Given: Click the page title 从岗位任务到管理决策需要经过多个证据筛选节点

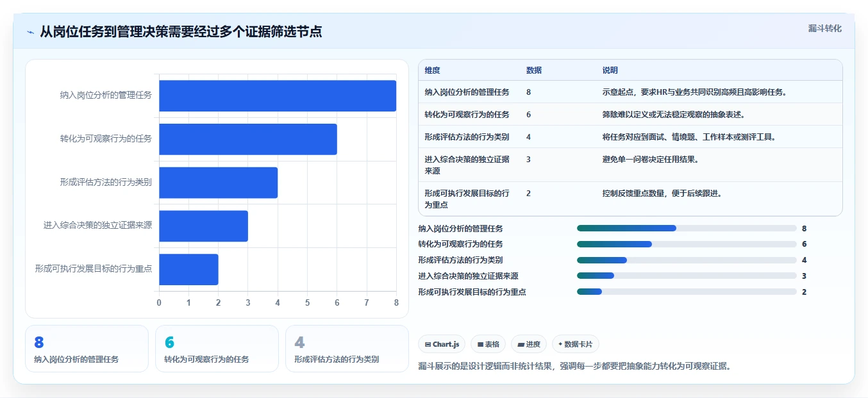Looking at the screenshot, I should (x=181, y=31).
